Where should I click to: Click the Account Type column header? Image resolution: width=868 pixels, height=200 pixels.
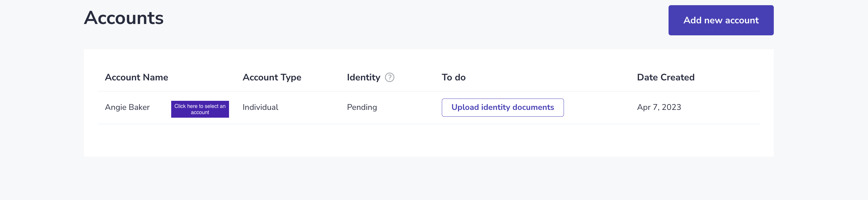tap(272, 78)
